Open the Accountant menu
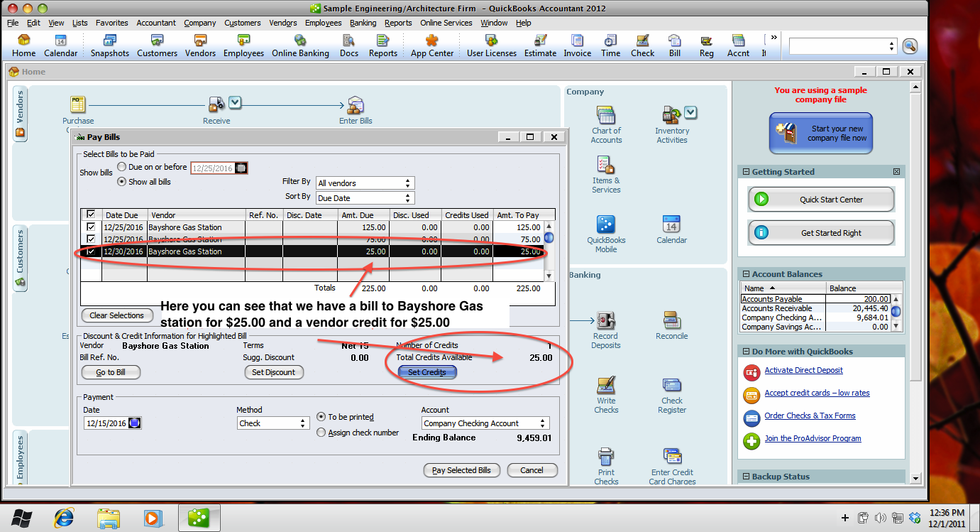The width and height of the screenshot is (980, 532). [x=156, y=23]
